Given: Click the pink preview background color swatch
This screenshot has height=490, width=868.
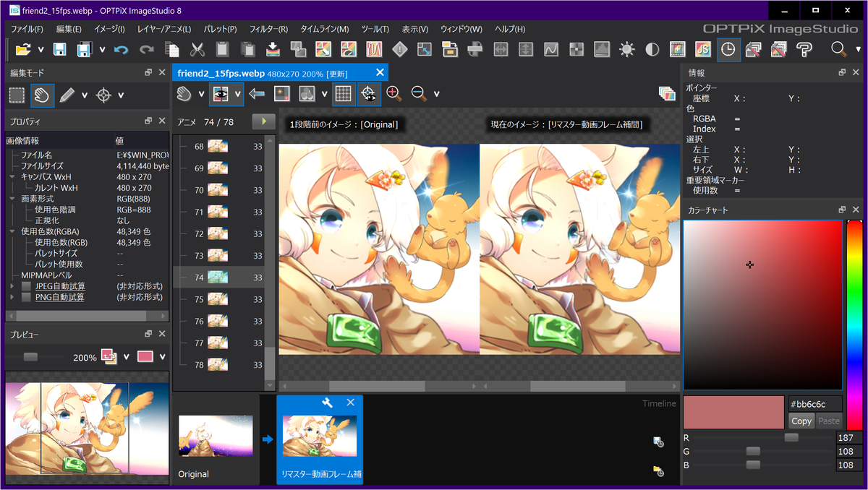Looking at the screenshot, I should (x=145, y=356).
